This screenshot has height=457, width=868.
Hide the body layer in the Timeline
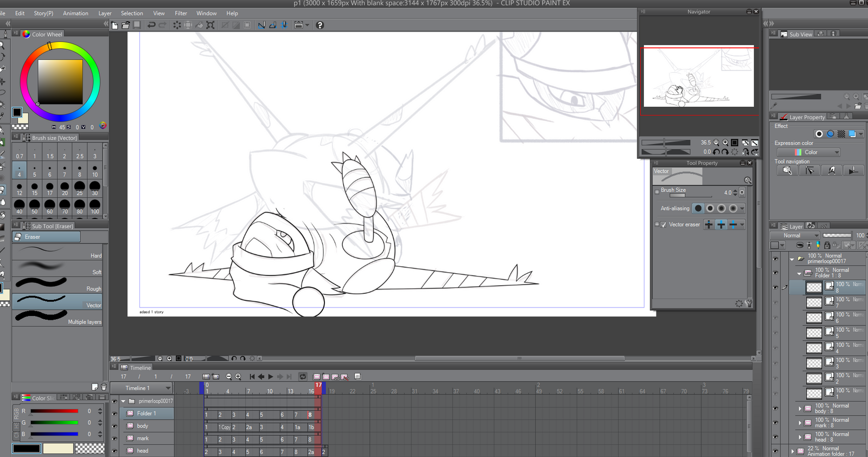tap(114, 426)
